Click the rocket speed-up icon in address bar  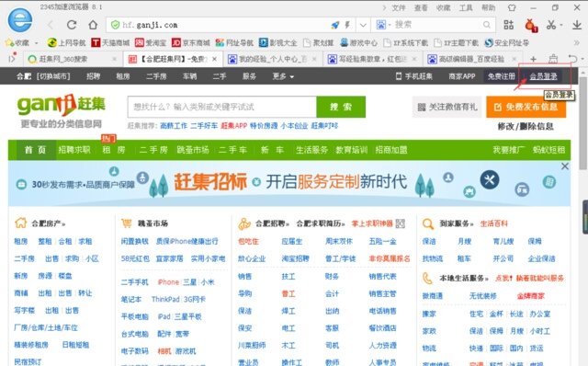pyautogui.click(x=334, y=25)
